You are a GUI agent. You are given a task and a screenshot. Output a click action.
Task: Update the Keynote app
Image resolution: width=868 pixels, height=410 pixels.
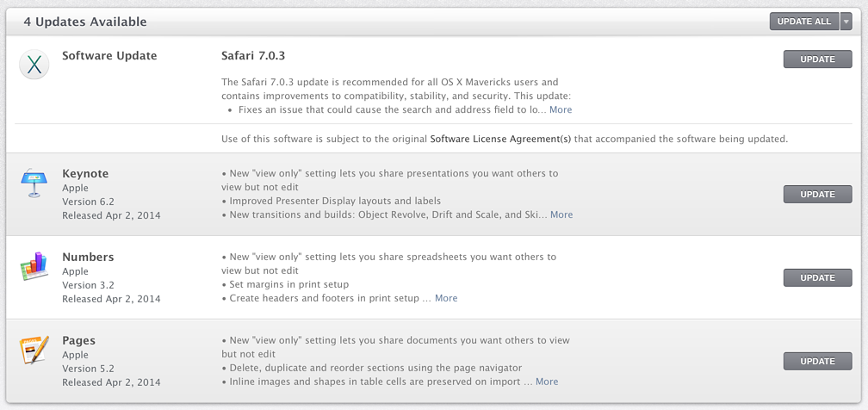click(818, 195)
